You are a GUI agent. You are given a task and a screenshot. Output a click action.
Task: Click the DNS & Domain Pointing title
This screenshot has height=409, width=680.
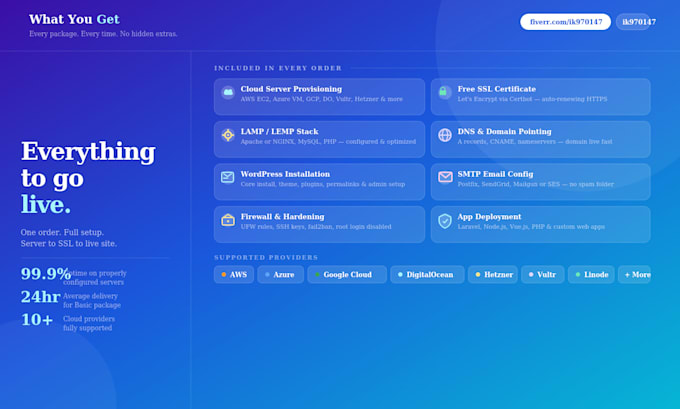tap(504, 131)
